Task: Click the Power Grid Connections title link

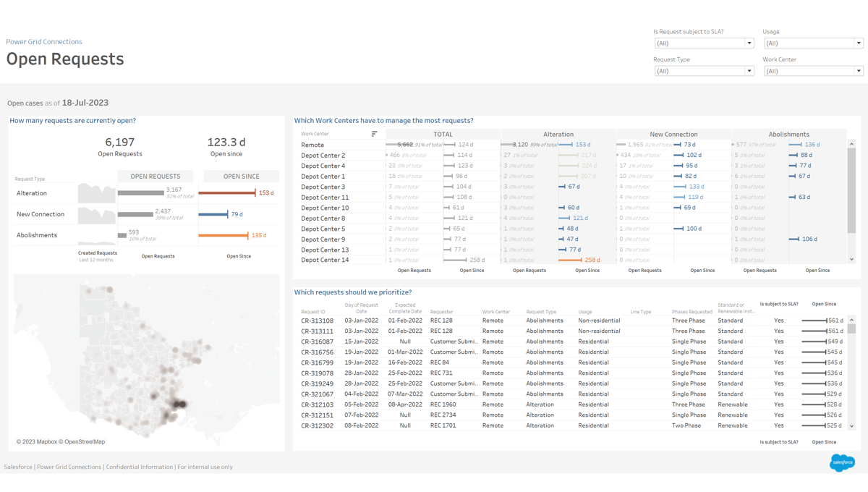Action: coord(44,42)
